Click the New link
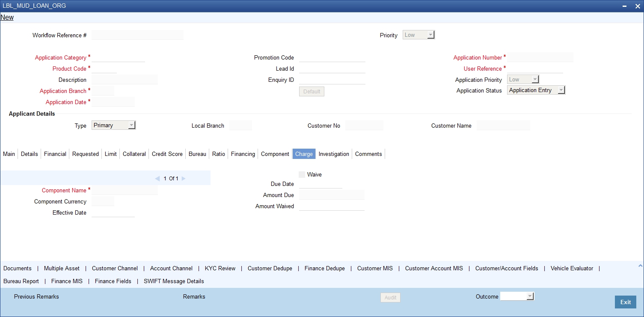This screenshot has width=644, height=317. tap(7, 18)
